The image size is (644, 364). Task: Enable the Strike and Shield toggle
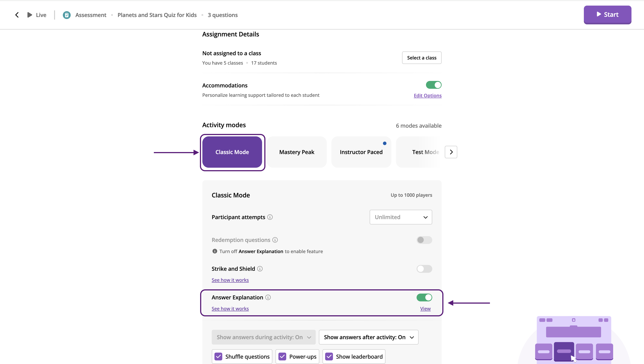point(424,269)
